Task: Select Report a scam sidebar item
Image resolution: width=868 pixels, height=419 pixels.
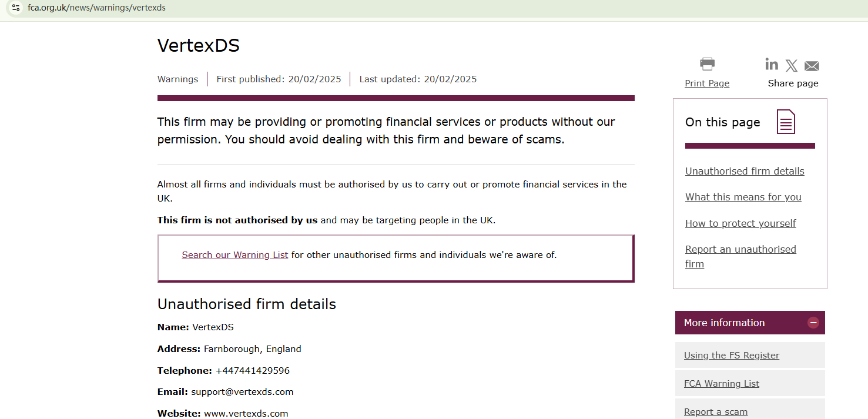Action: pyautogui.click(x=715, y=411)
